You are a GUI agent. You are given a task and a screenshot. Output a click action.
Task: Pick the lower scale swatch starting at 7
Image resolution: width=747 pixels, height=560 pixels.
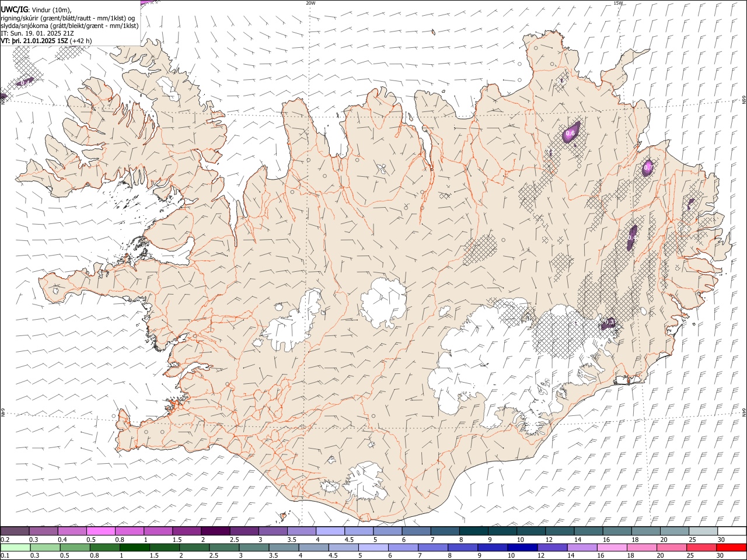pyautogui.click(x=433, y=547)
